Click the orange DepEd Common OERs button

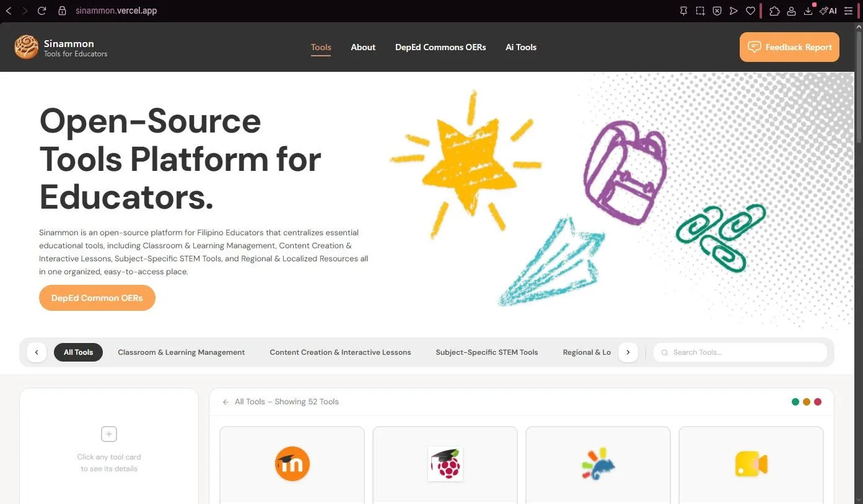coord(97,298)
